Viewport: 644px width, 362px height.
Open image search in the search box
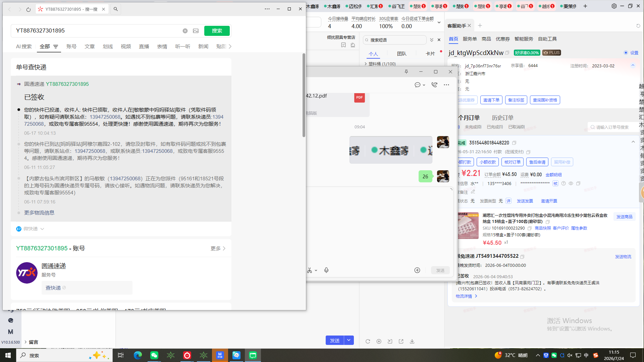196,31
